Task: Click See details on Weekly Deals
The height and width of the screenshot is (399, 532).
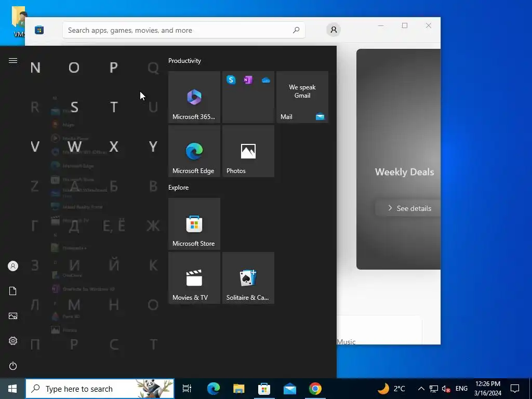Action: tap(409, 208)
